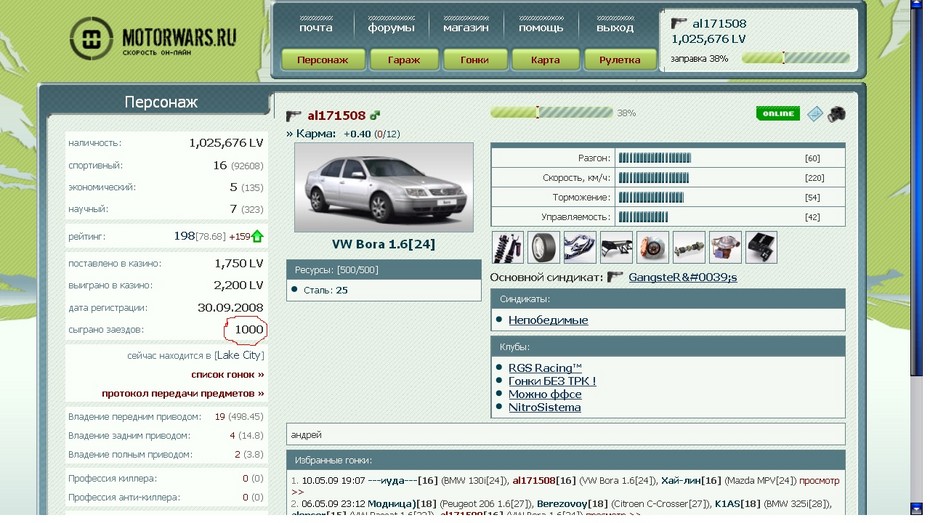Click the green ONLINE status badge

[778, 113]
